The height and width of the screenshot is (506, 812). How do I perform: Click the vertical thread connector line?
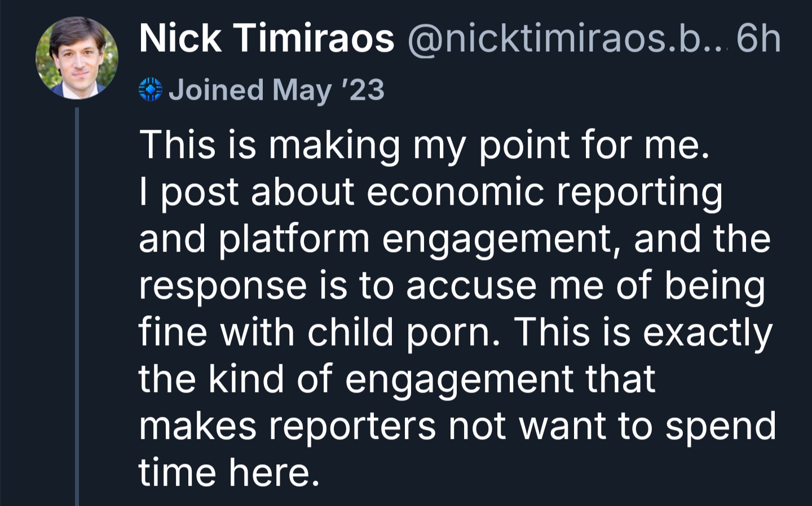[x=77, y=305]
